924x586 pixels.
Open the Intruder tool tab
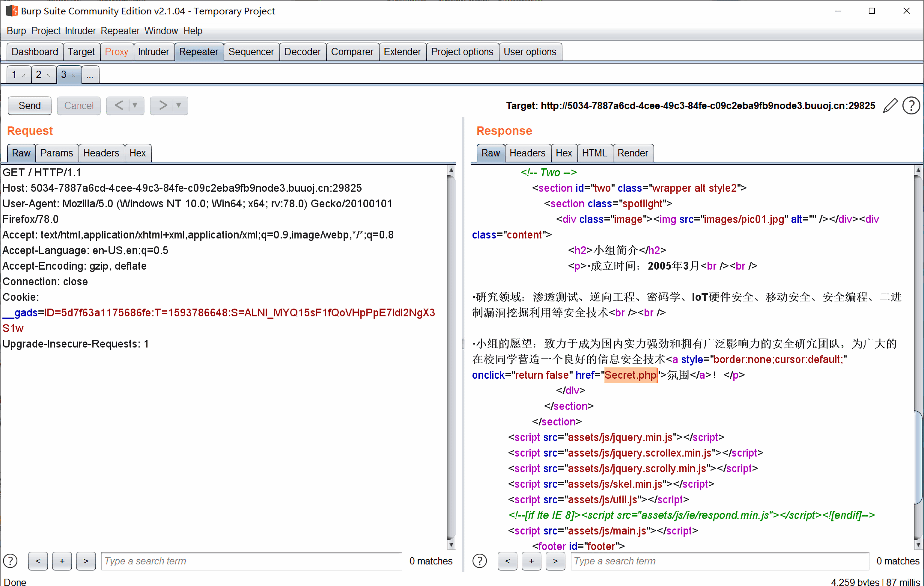pos(154,52)
